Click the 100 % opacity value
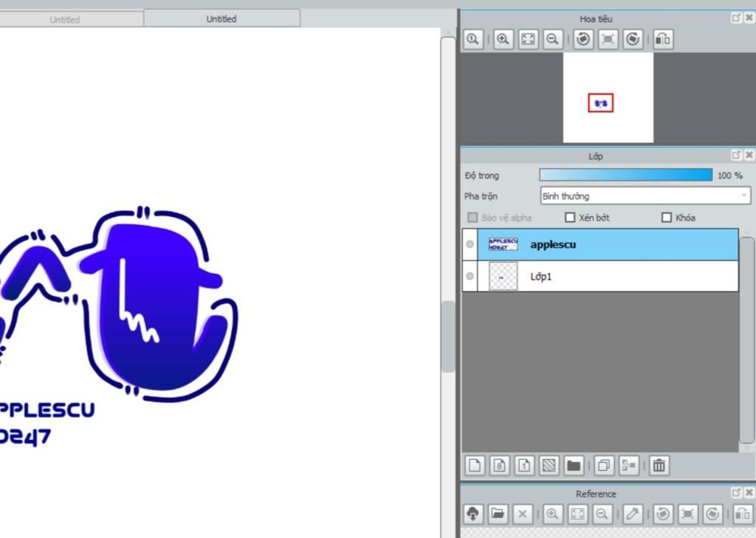756x538 pixels. coord(729,176)
